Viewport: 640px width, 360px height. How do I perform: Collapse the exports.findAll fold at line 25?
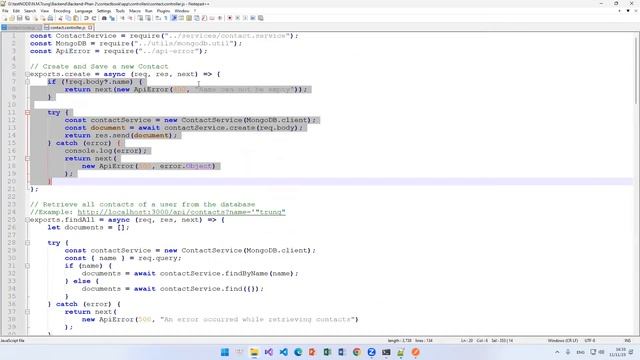point(27,220)
